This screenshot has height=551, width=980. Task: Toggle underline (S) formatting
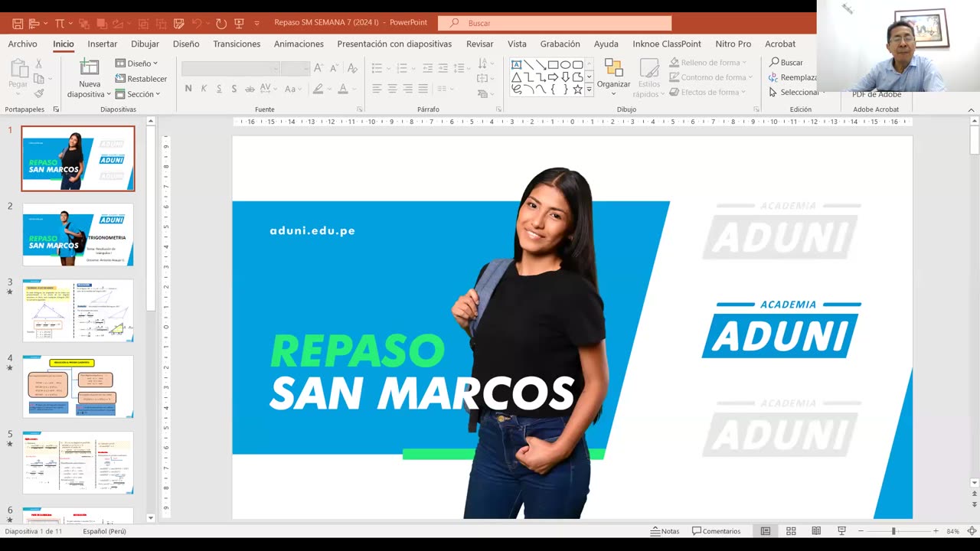(x=219, y=89)
